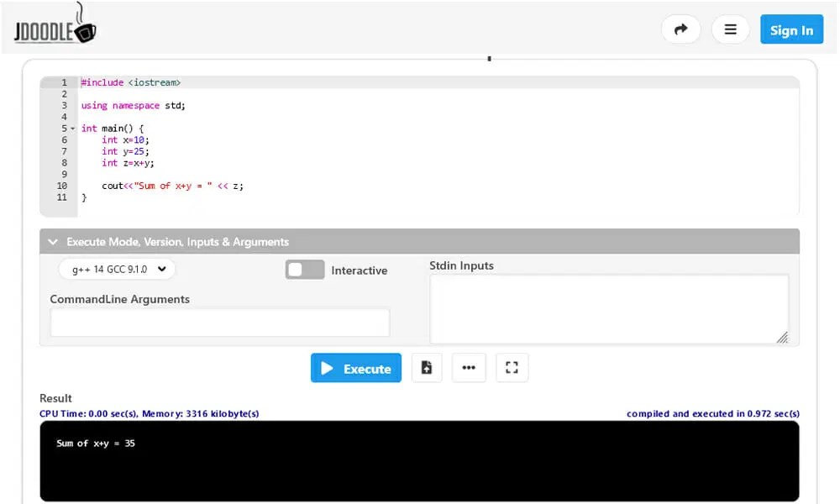Click the three-dots more options icon

click(469, 367)
